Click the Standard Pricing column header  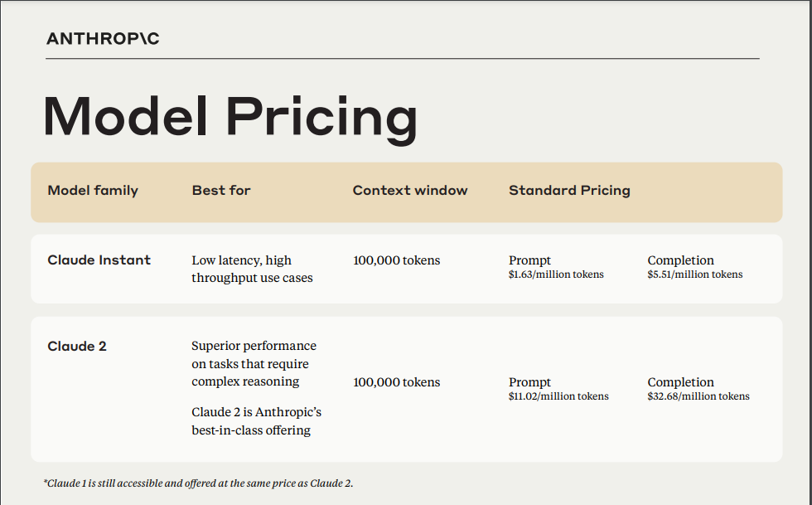pyautogui.click(x=569, y=191)
